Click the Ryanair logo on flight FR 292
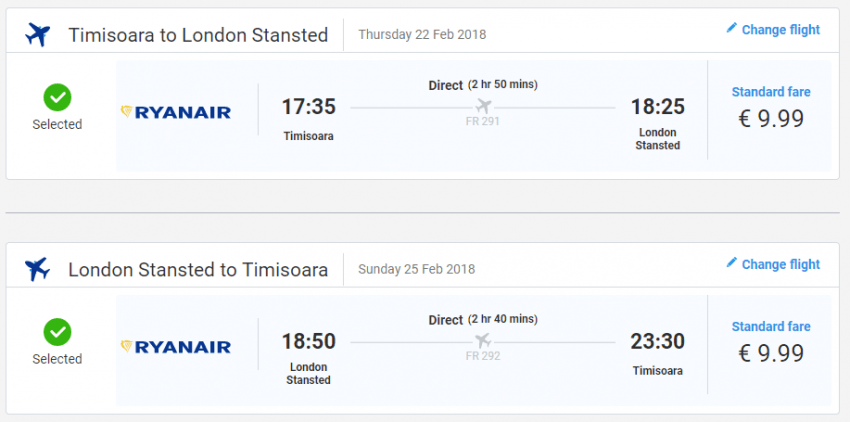Viewport: 850px width, 422px height. pos(176,347)
